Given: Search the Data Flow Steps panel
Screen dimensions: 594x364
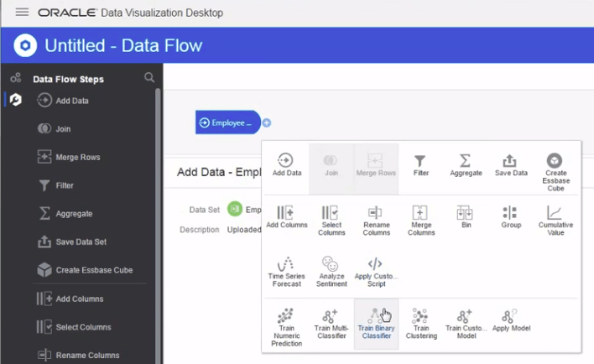Looking at the screenshot, I should [x=149, y=78].
